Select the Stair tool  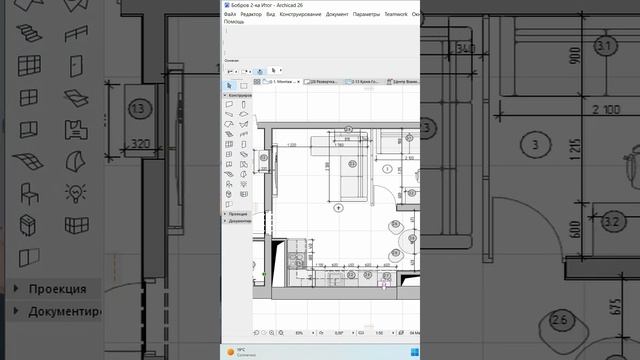pos(229,134)
